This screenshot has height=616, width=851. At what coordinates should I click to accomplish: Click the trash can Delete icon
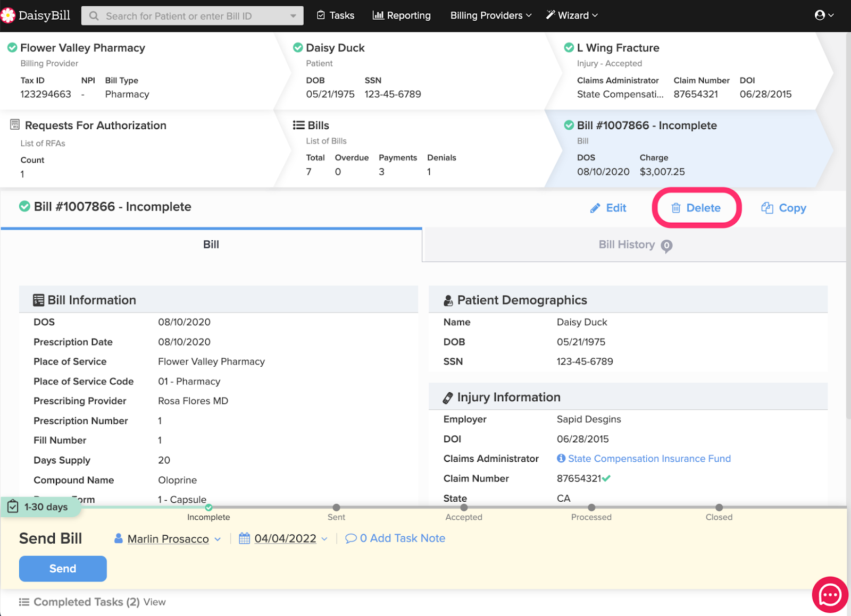click(x=676, y=208)
